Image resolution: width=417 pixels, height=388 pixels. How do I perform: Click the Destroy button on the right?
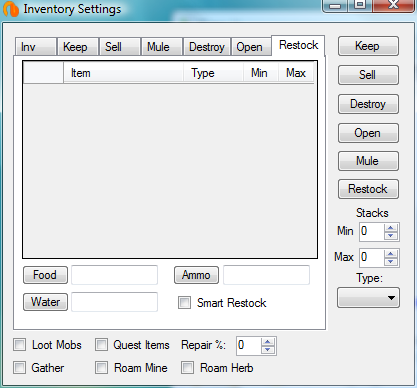click(368, 104)
